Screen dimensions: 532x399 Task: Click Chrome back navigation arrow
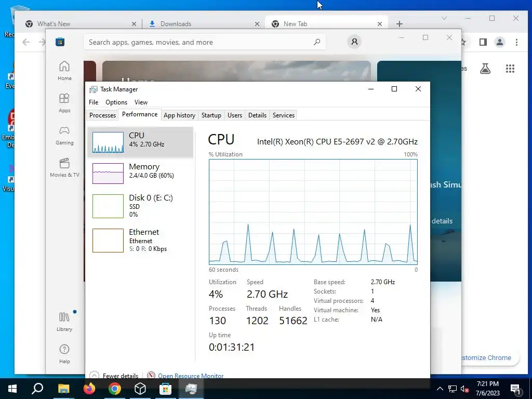tap(26, 42)
